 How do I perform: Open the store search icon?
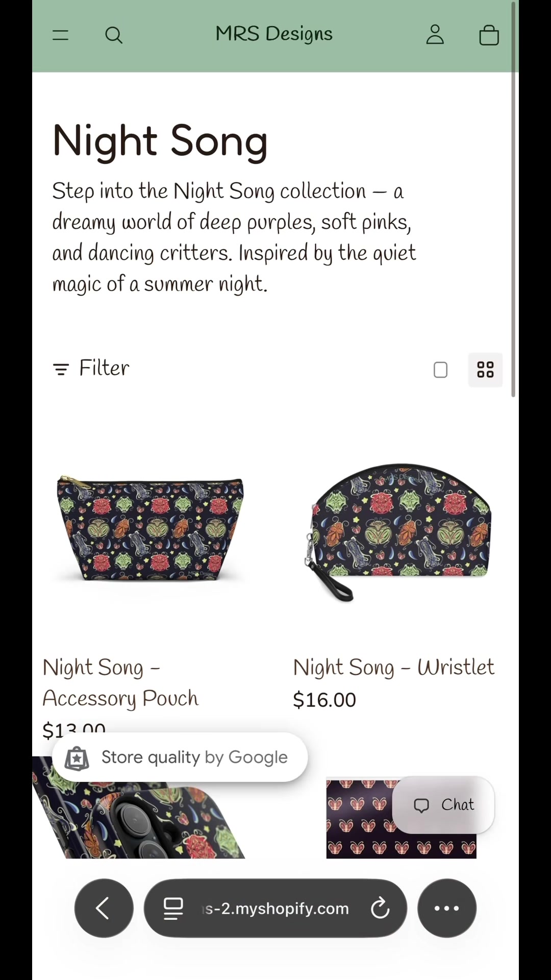(113, 35)
